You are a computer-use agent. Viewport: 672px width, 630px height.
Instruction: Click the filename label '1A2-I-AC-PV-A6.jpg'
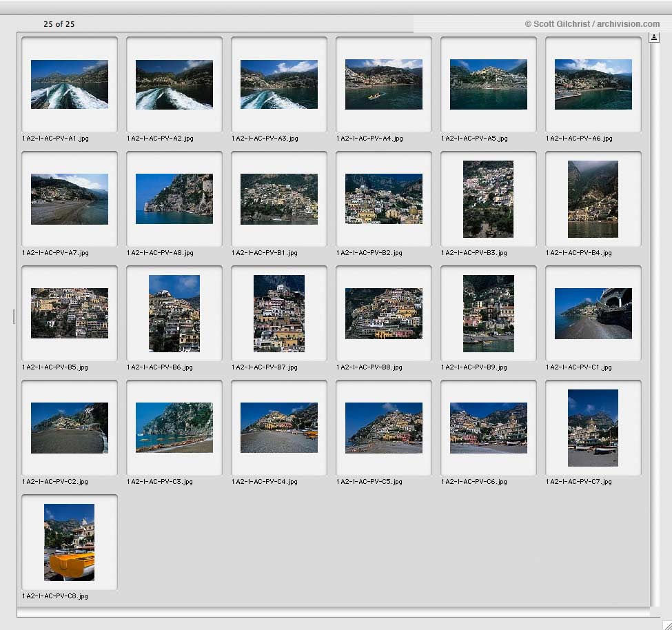coord(579,139)
